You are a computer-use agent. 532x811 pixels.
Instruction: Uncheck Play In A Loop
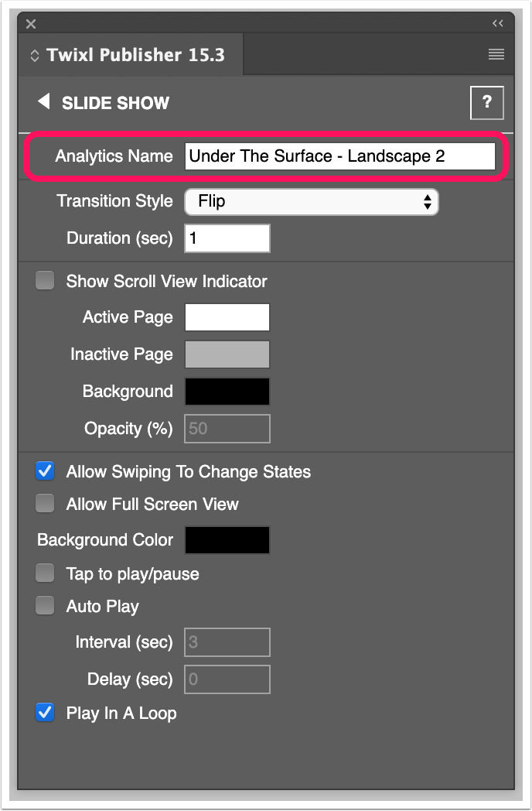(45, 712)
